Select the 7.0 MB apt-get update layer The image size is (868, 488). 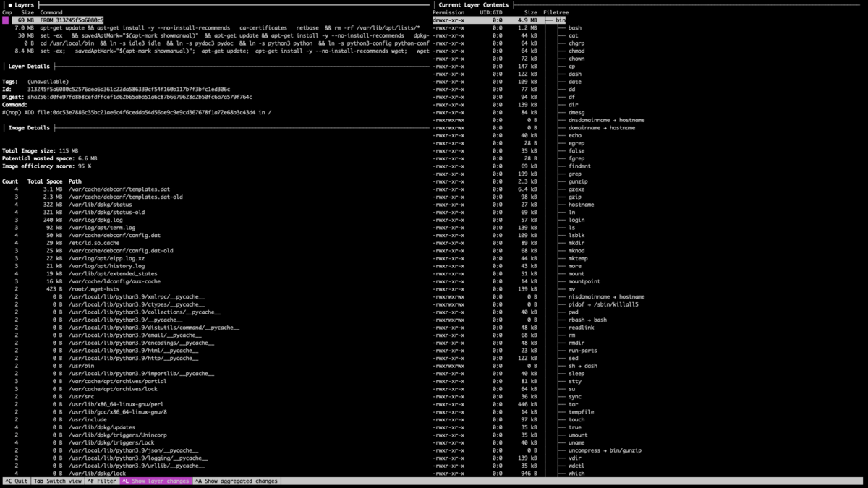tap(216, 28)
